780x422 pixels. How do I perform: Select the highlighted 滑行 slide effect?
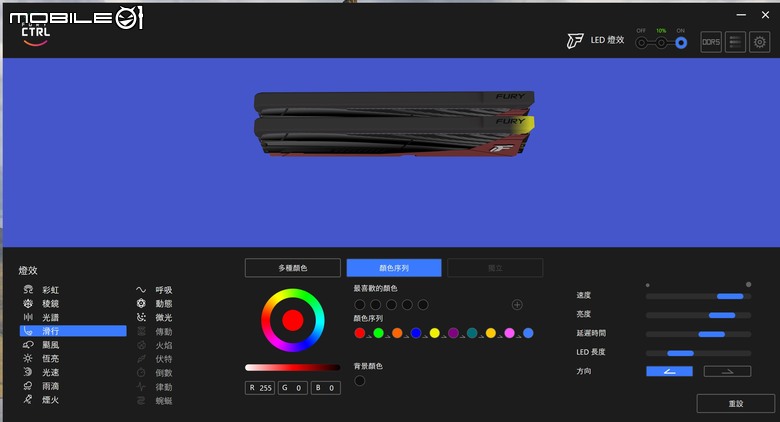(73, 331)
